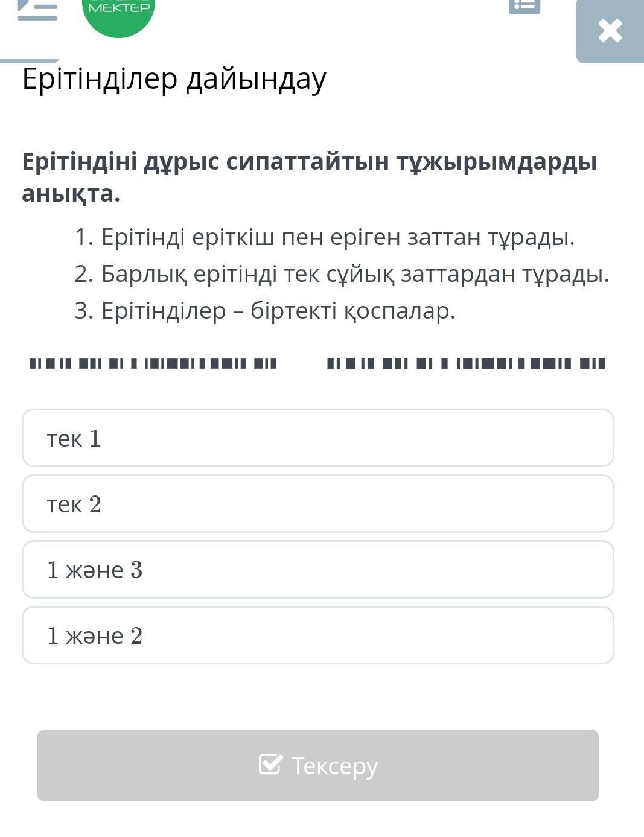Select the answer option "тек 2"
The height and width of the screenshot is (837, 644).
318,504
